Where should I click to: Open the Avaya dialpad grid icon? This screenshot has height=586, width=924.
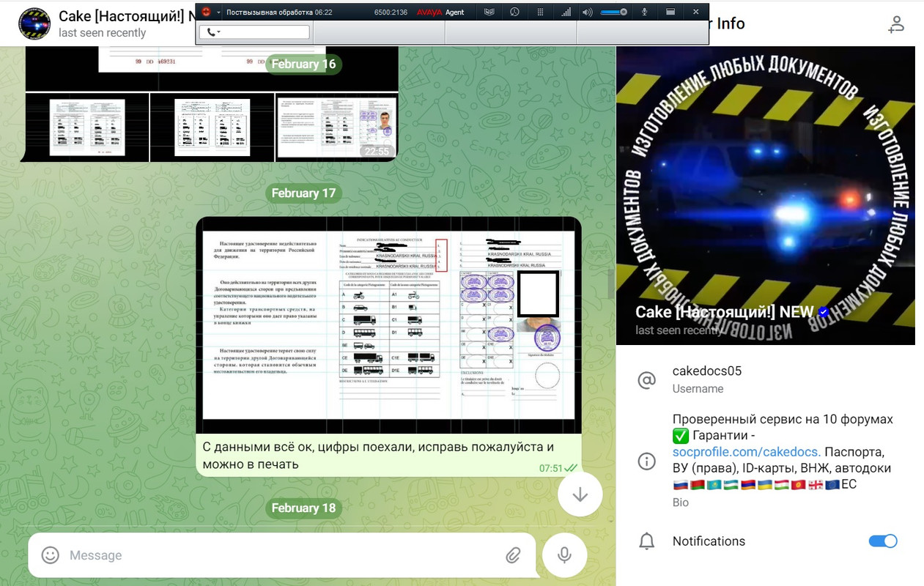click(541, 12)
